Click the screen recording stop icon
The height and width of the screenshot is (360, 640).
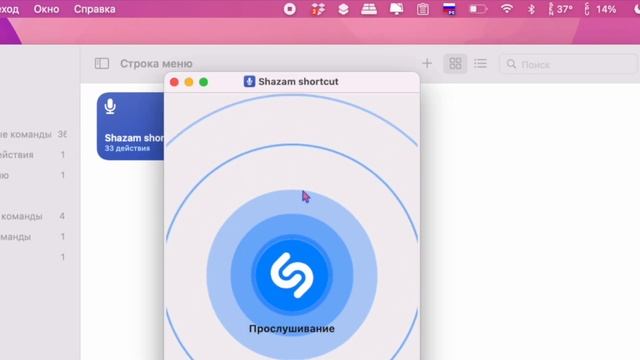[290, 9]
